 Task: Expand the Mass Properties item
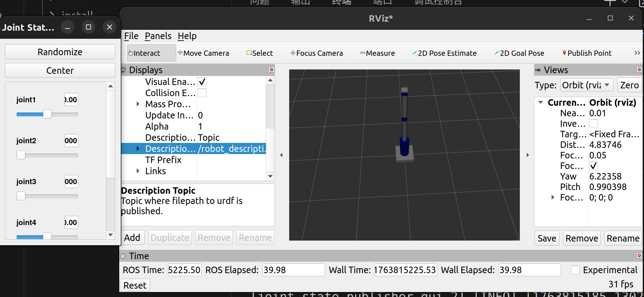coord(138,104)
